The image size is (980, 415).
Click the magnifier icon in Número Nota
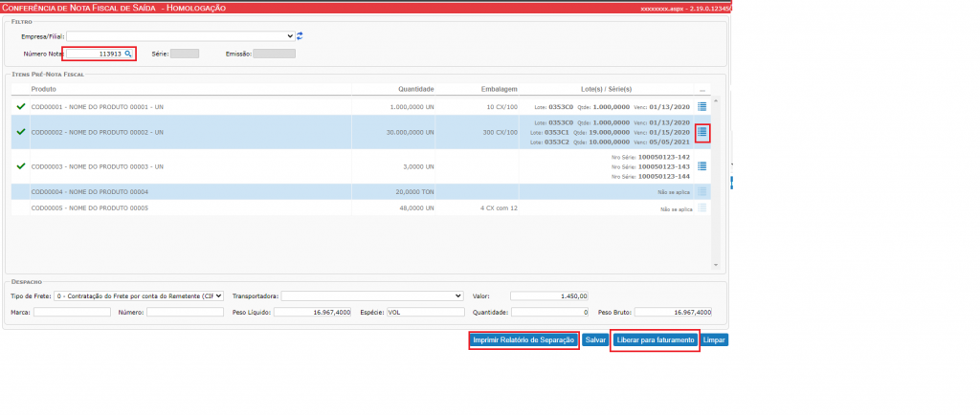pos(127,55)
